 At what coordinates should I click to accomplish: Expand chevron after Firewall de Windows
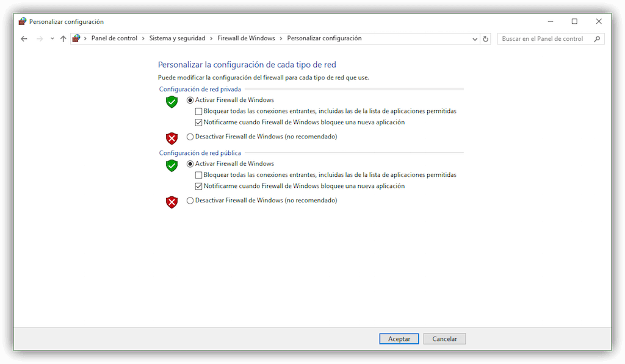(x=281, y=38)
